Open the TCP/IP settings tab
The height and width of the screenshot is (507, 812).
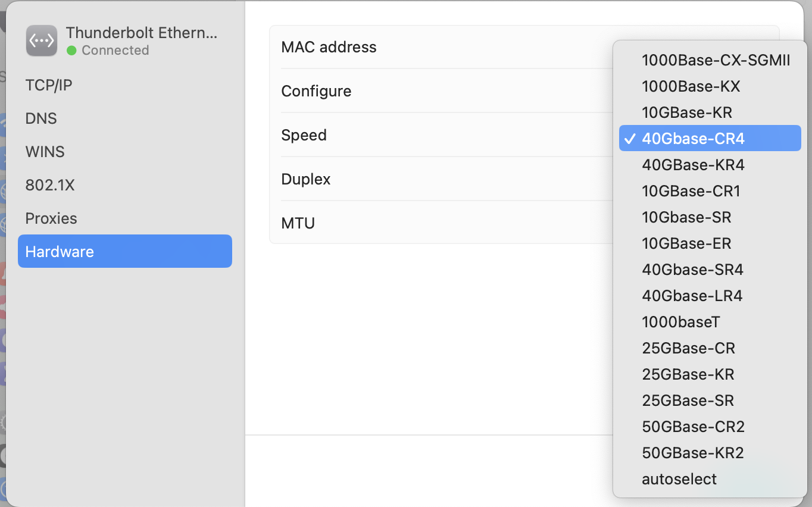49,85
